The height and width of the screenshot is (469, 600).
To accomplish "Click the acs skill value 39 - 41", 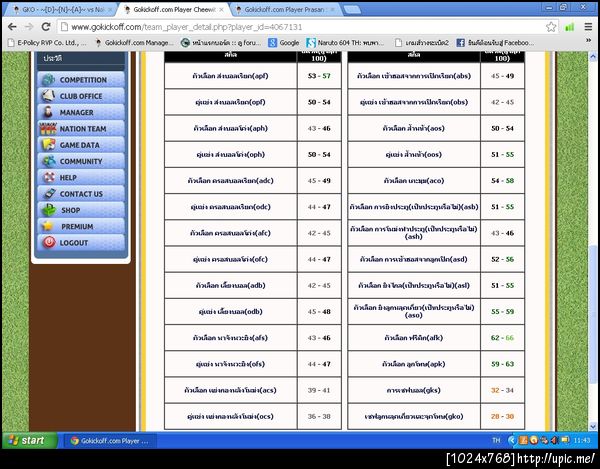I will click(319, 390).
